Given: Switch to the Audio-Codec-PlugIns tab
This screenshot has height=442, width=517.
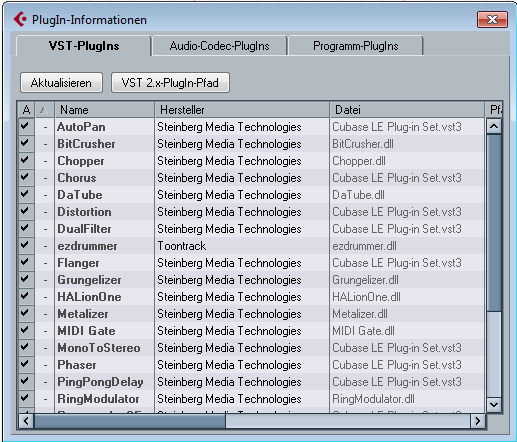Looking at the screenshot, I should (x=219, y=46).
